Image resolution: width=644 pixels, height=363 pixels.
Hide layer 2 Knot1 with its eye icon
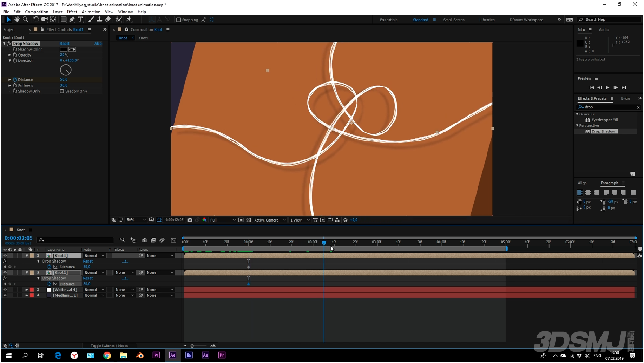coord(5,273)
